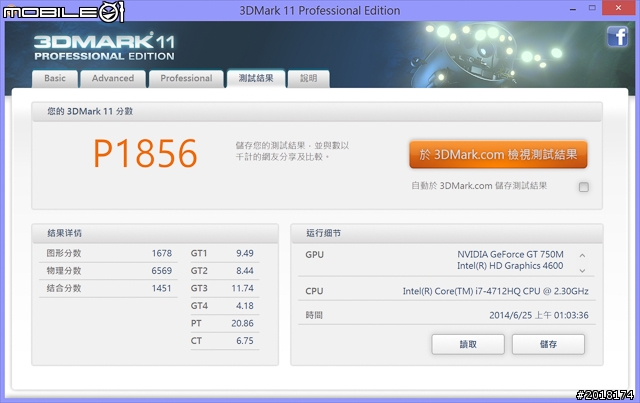640x403 pixels.
Task: Open the Facebook share icon
Action: coord(617,36)
